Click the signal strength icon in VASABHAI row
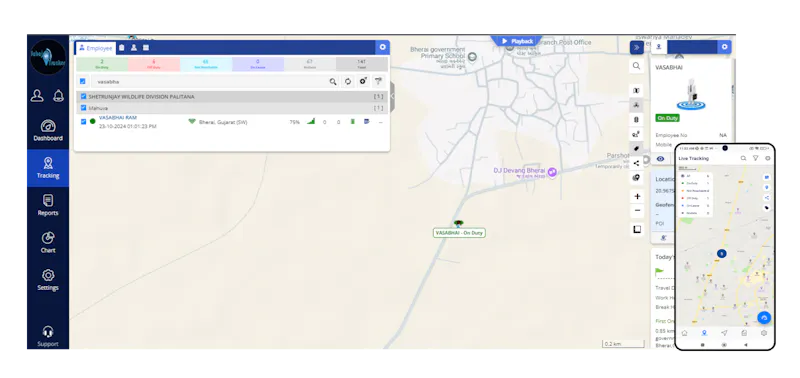Viewport: 800px width, 378px height. click(310, 121)
